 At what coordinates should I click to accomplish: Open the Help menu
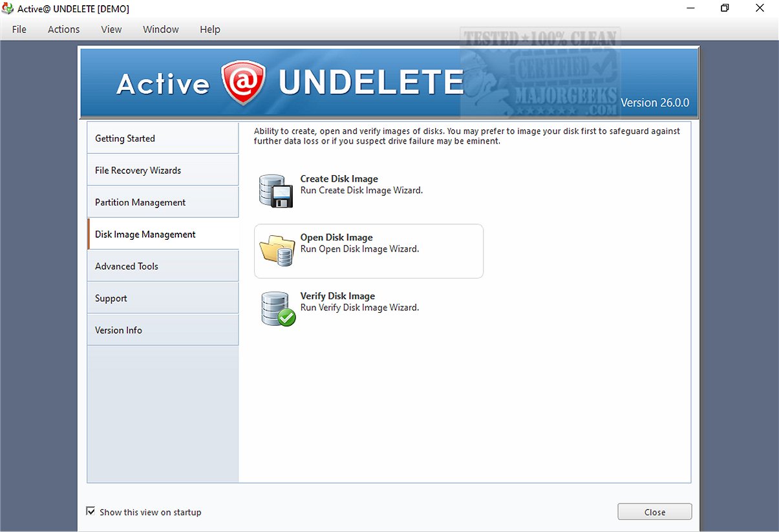pyautogui.click(x=210, y=29)
